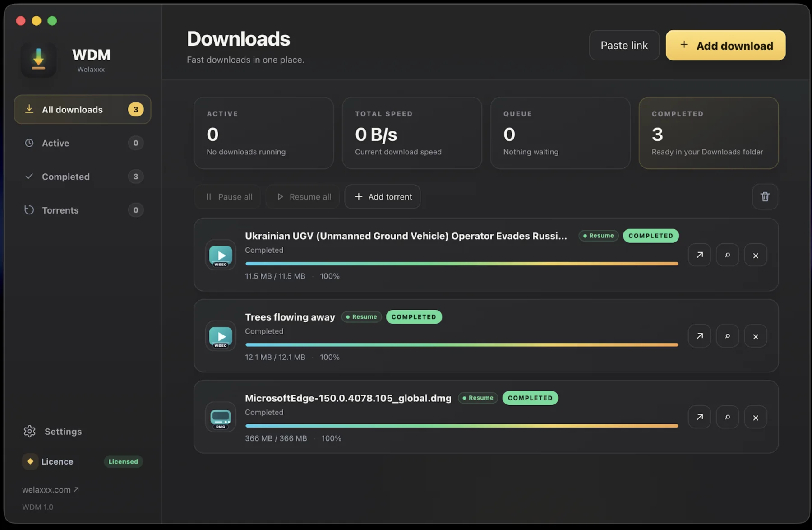Click Add torrent button
Screen dimensions: 812x530
coord(383,196)
